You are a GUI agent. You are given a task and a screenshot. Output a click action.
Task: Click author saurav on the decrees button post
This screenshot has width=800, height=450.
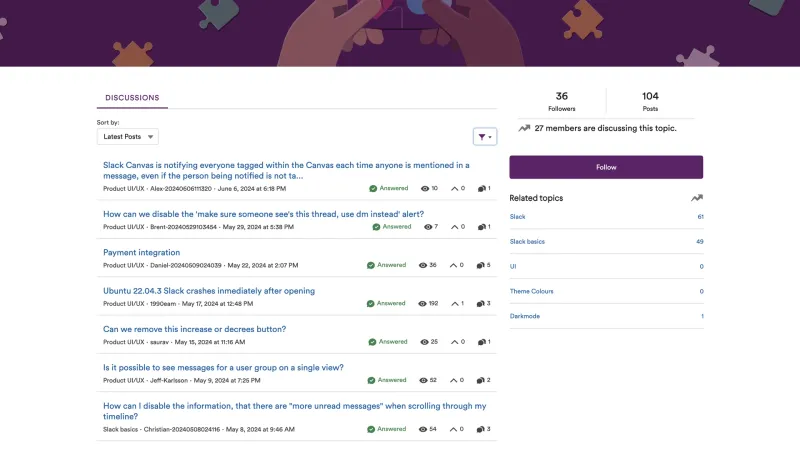(x=159, y=342)
